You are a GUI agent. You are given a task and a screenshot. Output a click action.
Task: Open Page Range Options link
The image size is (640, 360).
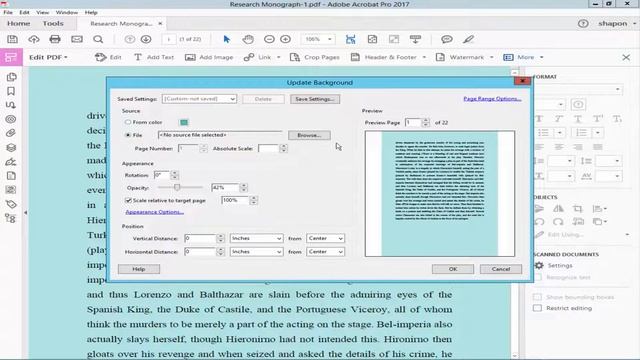pyautogui.click(x=492, y=99)
